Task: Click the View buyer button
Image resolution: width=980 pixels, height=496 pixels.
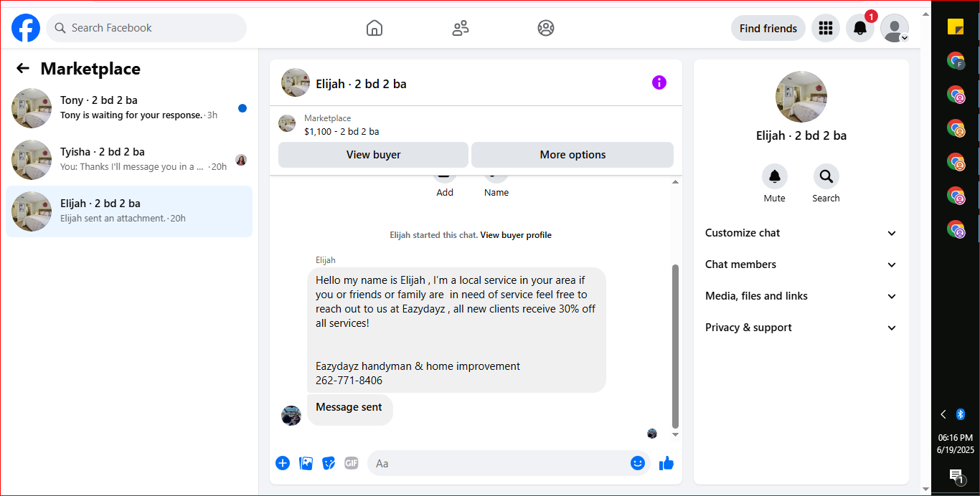Action: [373, 155]
